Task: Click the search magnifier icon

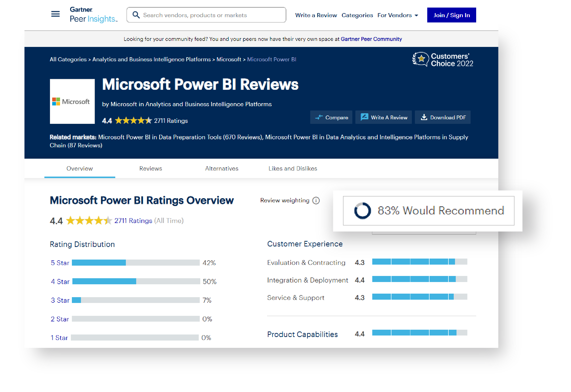Action: [136, 15]
